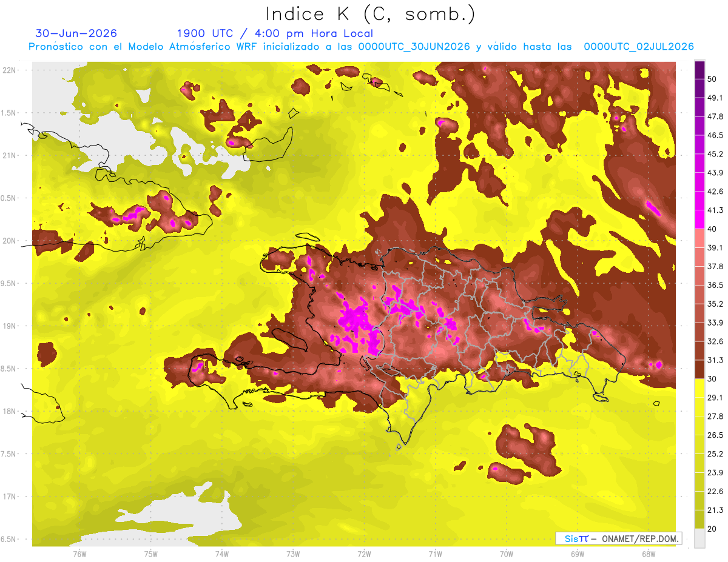Click the '43.9' colorbar label

tap(715, 173)
